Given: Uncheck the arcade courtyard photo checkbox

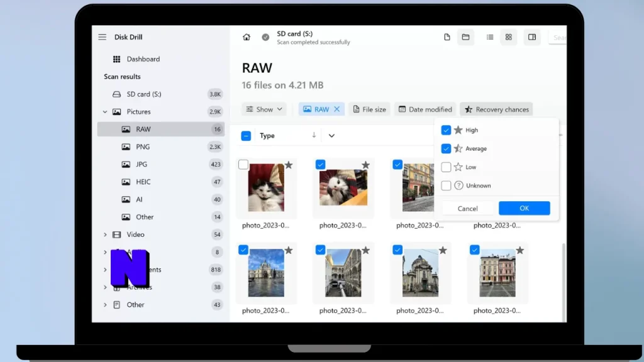Looking at the screenshot, I should (x=320, y=250).
